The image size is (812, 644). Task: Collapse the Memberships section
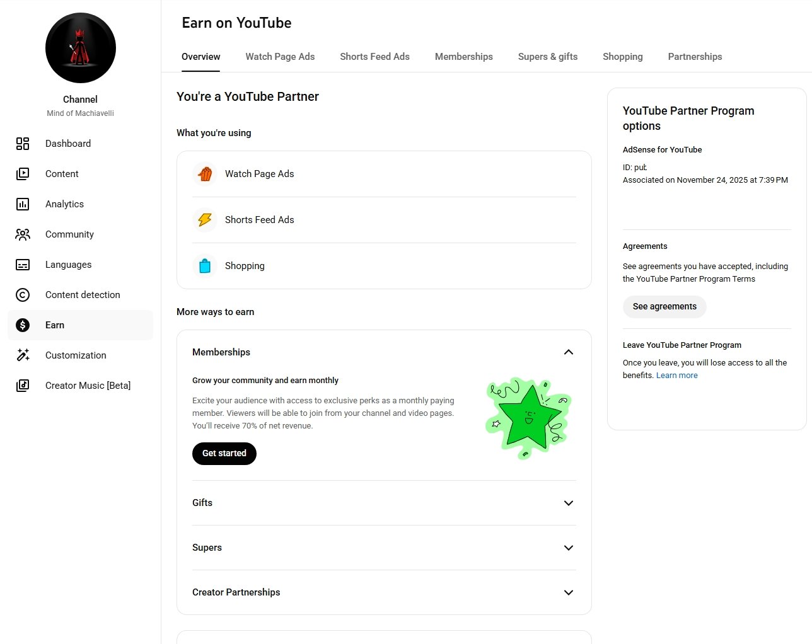click(x=568, y=352)
